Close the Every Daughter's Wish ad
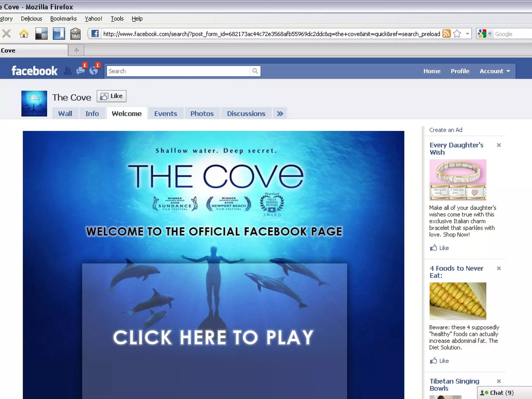This screenshot has height=399, width=532. 499,145
